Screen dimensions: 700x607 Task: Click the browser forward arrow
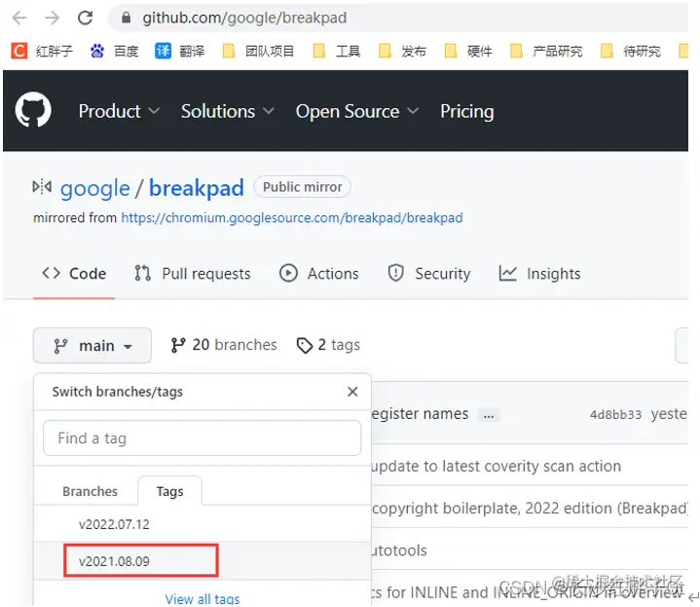pyautogui.click(x=53, y=18)
